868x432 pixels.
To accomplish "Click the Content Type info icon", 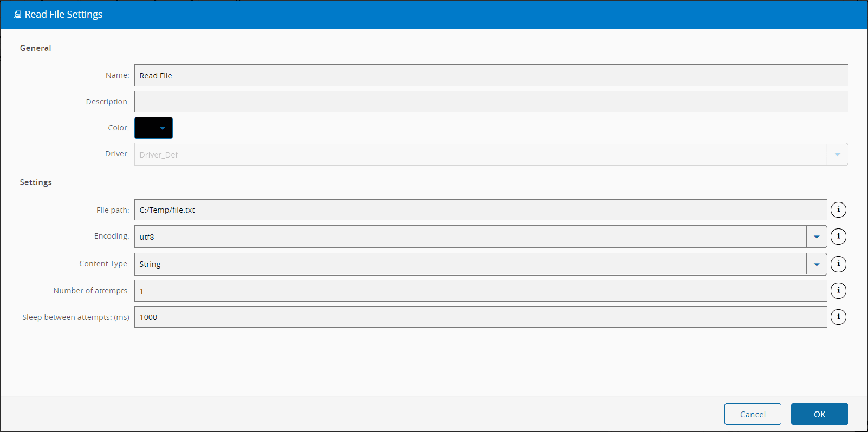I will click(x=838, y=264).
